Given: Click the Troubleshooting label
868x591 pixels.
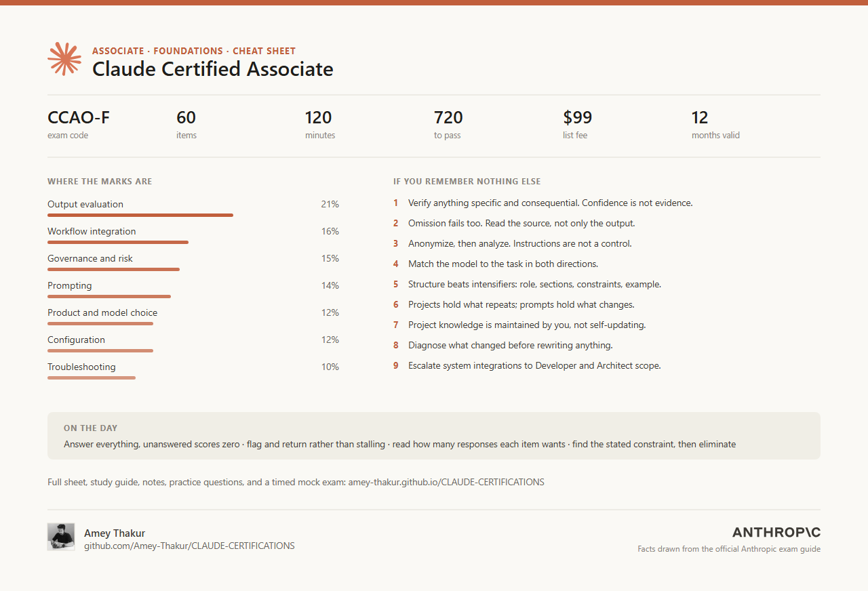Looking at the screenshot, I should point(81,367).
